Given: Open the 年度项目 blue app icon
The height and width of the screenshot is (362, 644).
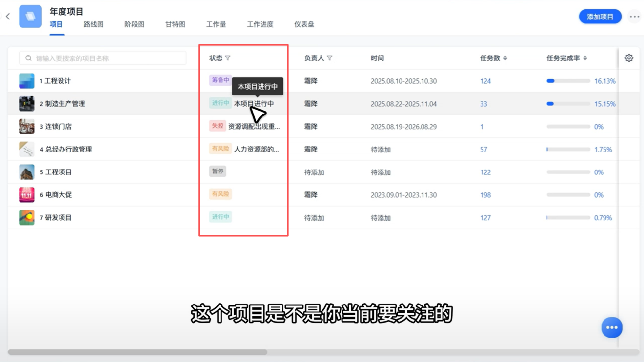Looking at the screenshot, I should tap(30, 17).
